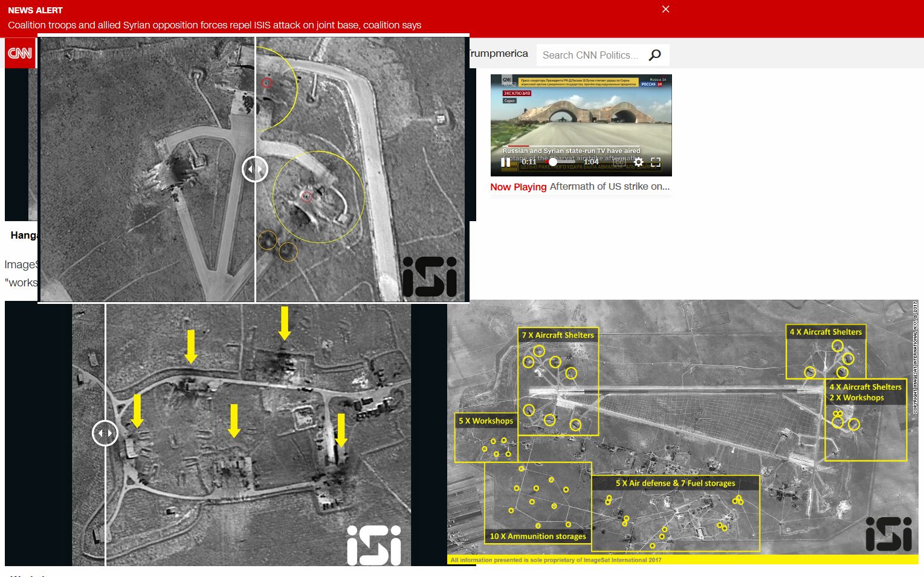Click the 'NEWS ALERT' heading

click(35, 10)
